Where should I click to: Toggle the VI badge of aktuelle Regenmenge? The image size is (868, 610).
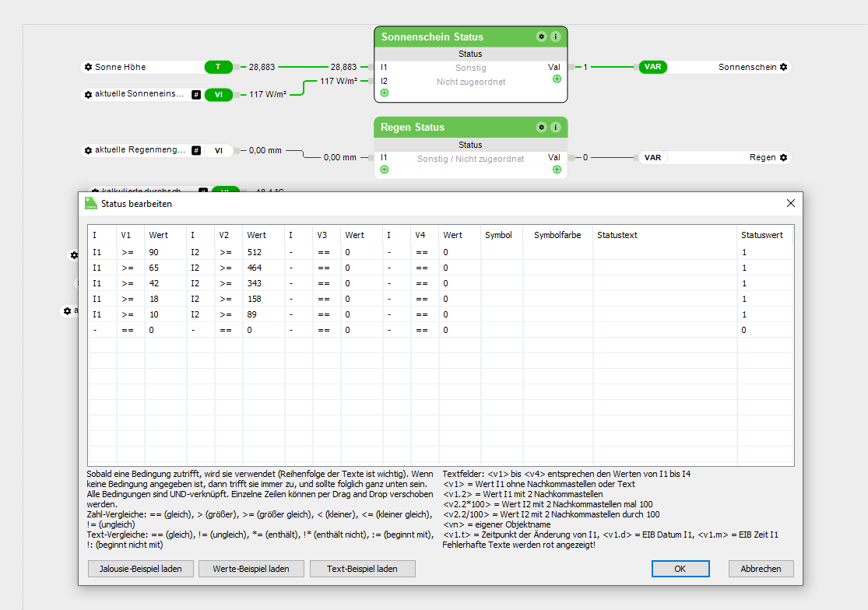point(218,150)
